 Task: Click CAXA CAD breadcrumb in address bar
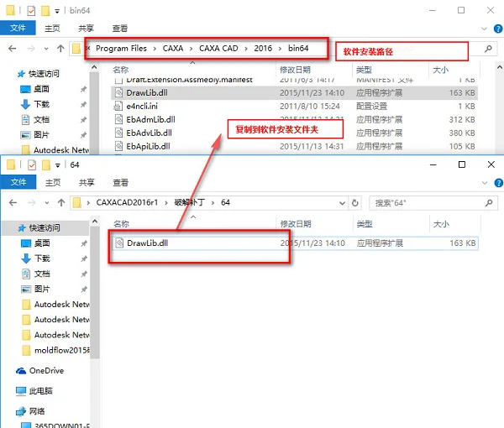218,48
